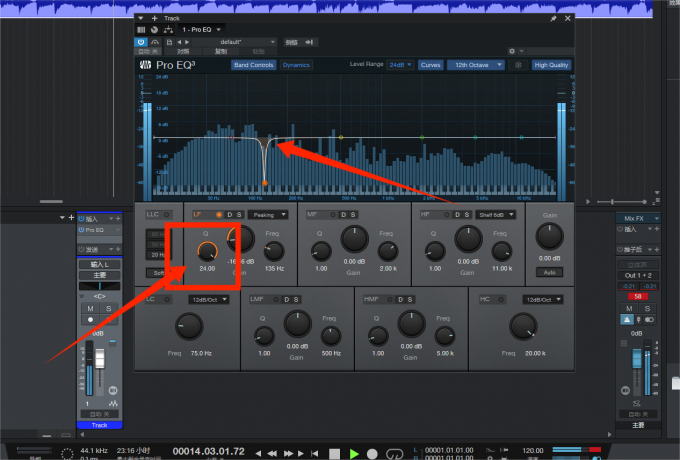680x460 pixels.
Task: Enable the MF band power toggle
Action: pyautogui.click(x=333, y=215)
